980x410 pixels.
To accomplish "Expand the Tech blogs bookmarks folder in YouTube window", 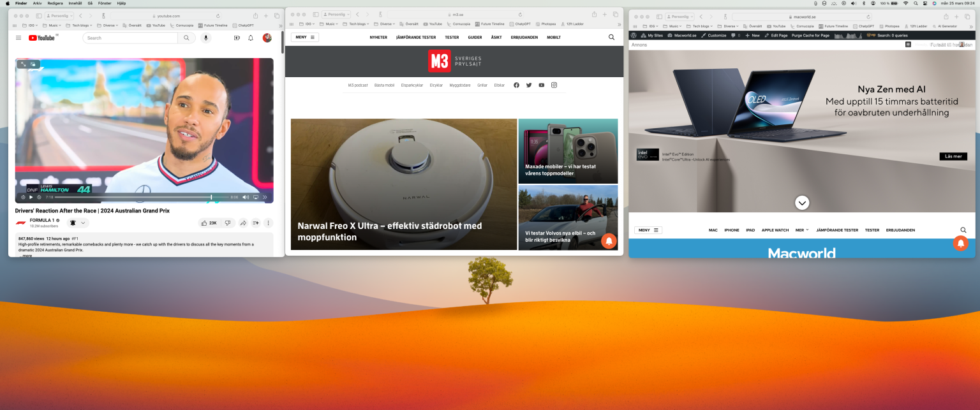I will click(79, 26).
